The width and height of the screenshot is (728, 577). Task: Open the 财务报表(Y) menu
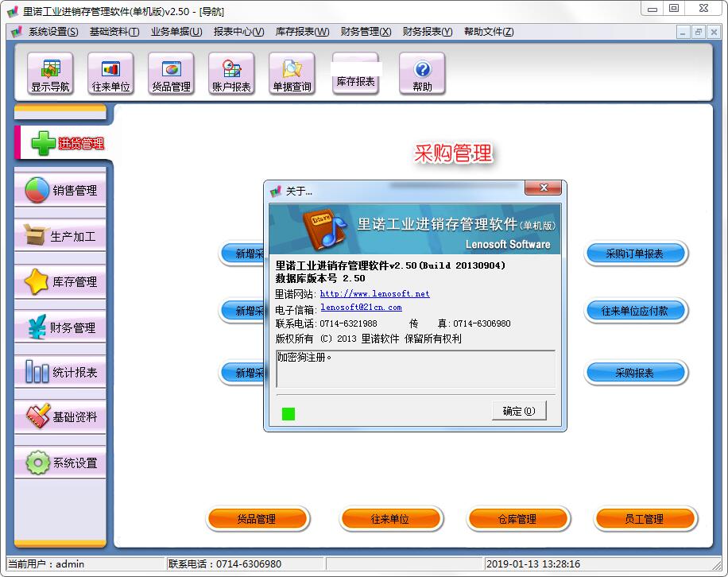click(428, 32)
